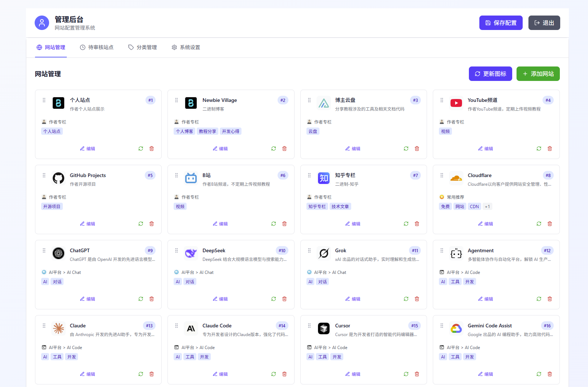
Task: Click the delete trash icon on the Grok card
Action: [417, 299]
